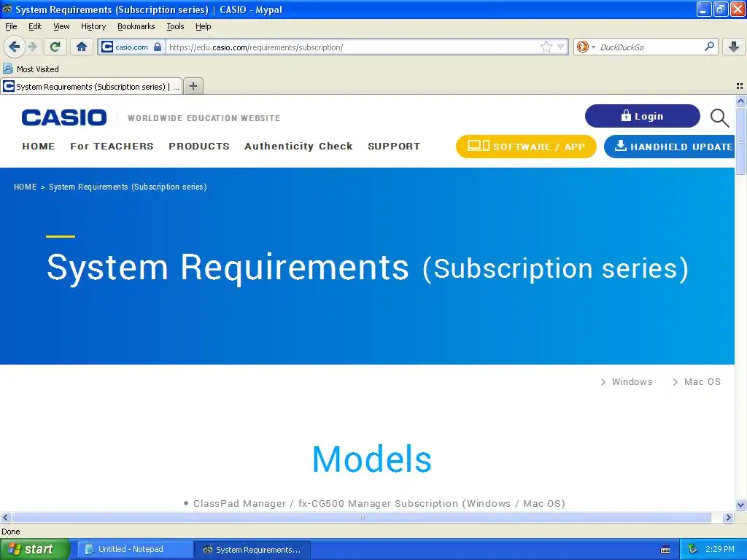Open the downloads arrow button
Image resolution: width=747 pixels, height=560 pixels.
click(734, 47)
